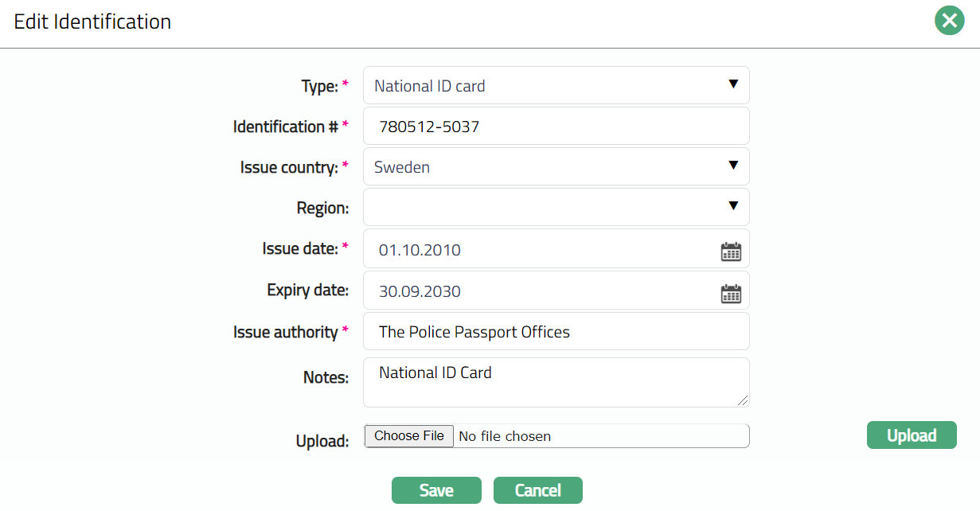
Task: Click inside the Notes text area
Action: pos(556,382)
